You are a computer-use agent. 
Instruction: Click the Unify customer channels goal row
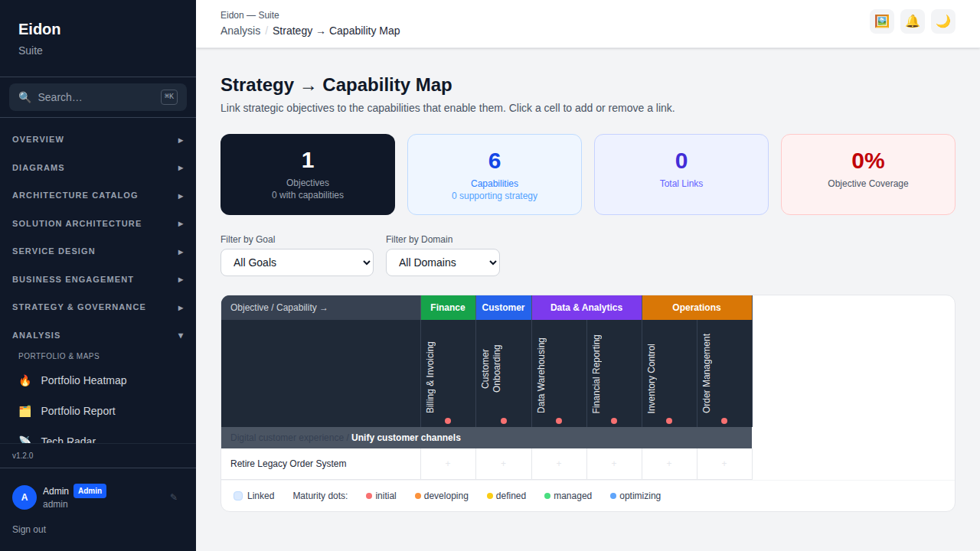pyautogui.click(x=486, y=438)
